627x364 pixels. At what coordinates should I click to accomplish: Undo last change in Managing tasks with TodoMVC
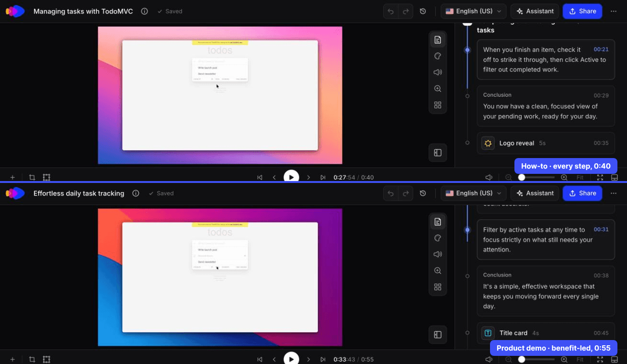tap(391, 11)
